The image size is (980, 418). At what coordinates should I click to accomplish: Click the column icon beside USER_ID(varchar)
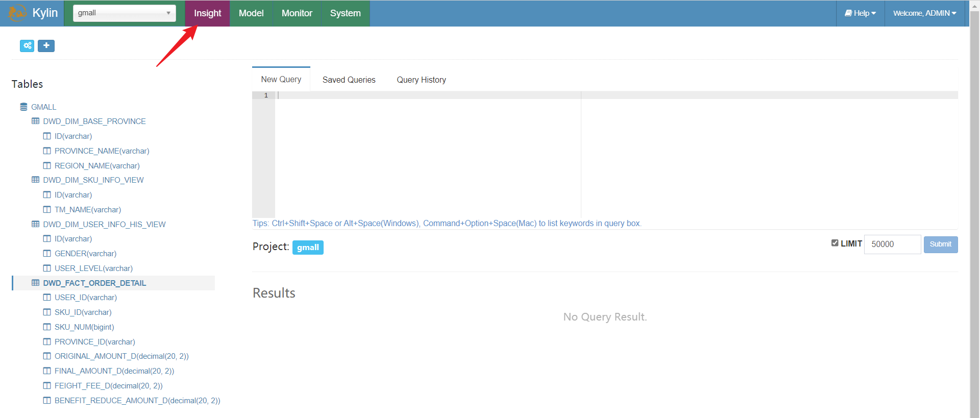click(47, 298)
